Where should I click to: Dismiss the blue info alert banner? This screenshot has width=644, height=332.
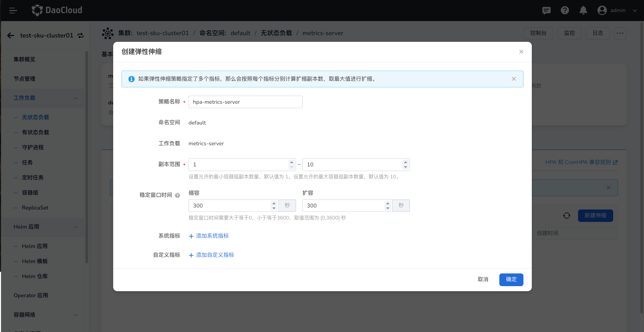tap(513, 79)
